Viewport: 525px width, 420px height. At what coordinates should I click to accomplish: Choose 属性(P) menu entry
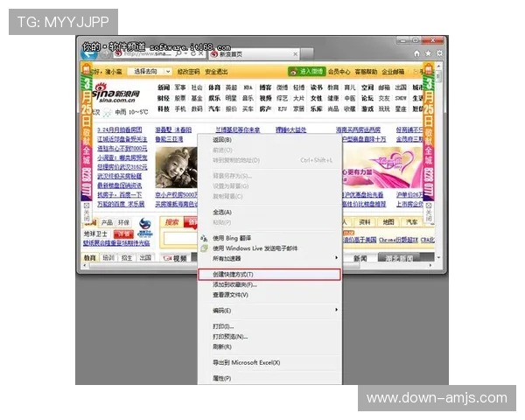(269, 379)
